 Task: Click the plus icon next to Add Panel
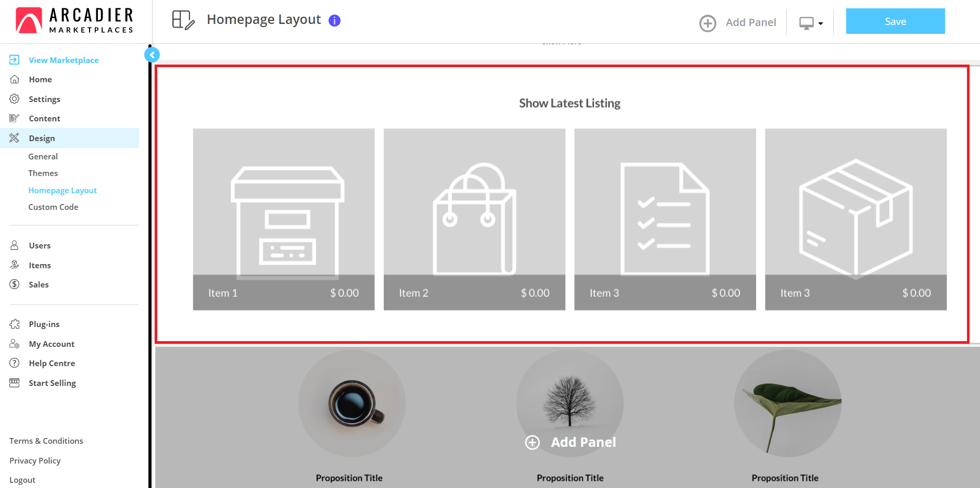pyautogui.click(x=707, y=23)
